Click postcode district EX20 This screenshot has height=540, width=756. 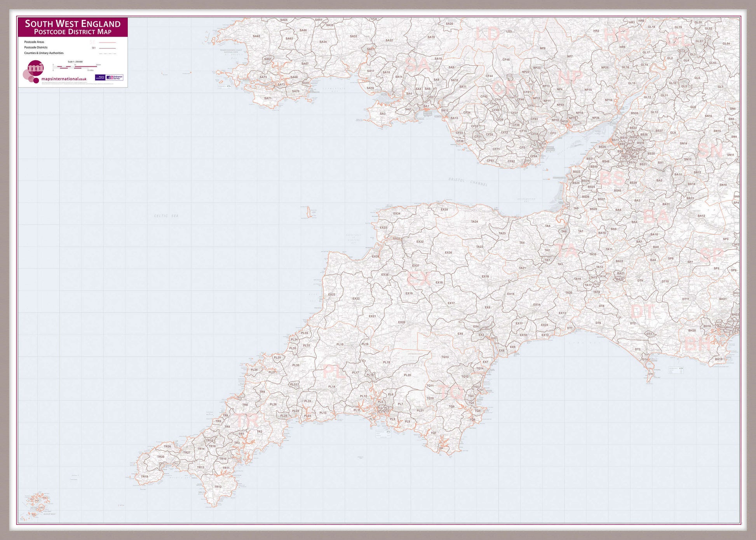pyautogui.click(x=401, y=322)
